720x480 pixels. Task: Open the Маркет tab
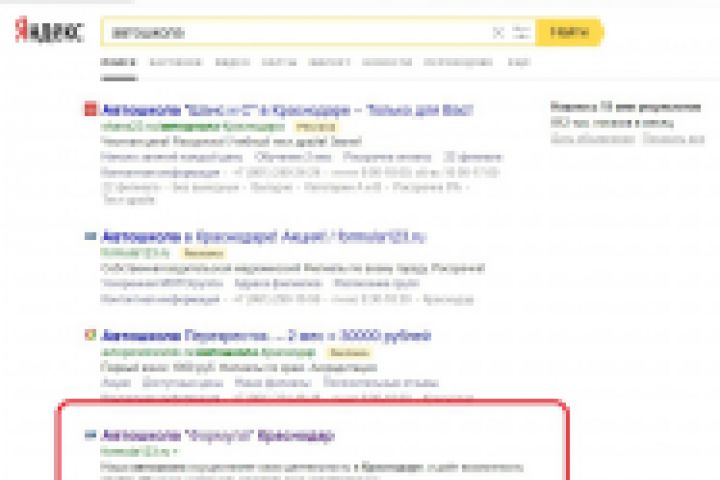[329, 62]
